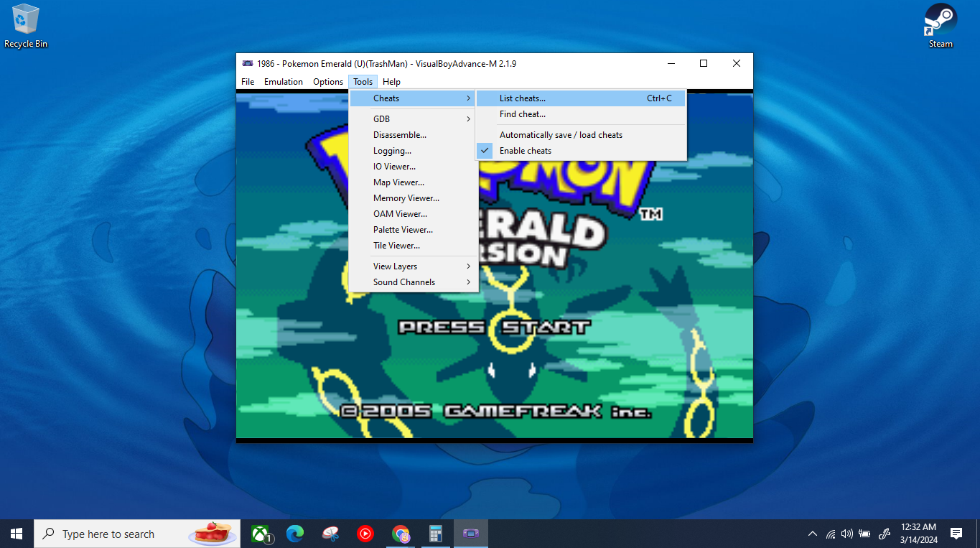This screenshot has width=980, height=548.
Task: Expand the GDB submenu
Action: pyautogui.click(x=413, y=119)
